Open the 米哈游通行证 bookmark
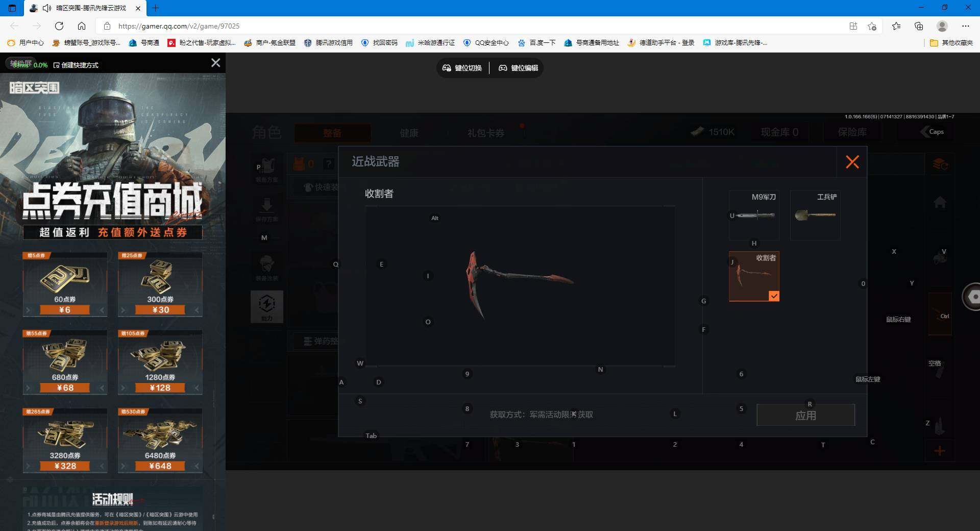Viewport: 980px width, 531px height. tap(430, 43)
